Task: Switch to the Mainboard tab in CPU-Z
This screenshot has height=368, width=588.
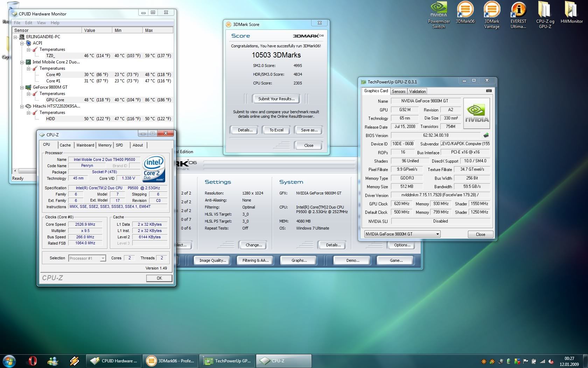Action: pos(85,145)
